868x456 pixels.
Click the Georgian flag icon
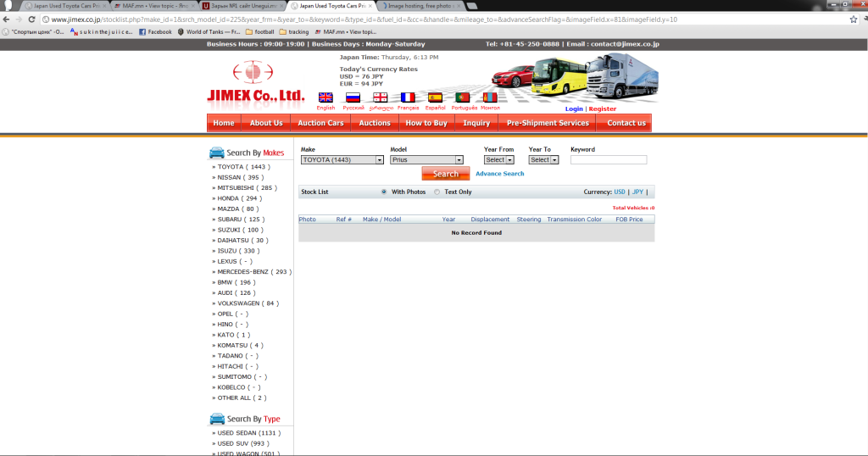[381, 97]
